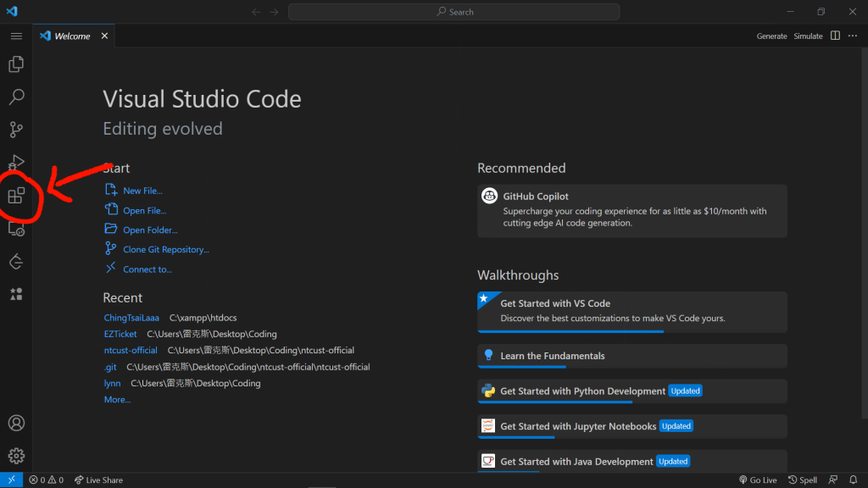Close the Welcome tab
This screenshot has height=488, width=868.
[x=105, y=36]
